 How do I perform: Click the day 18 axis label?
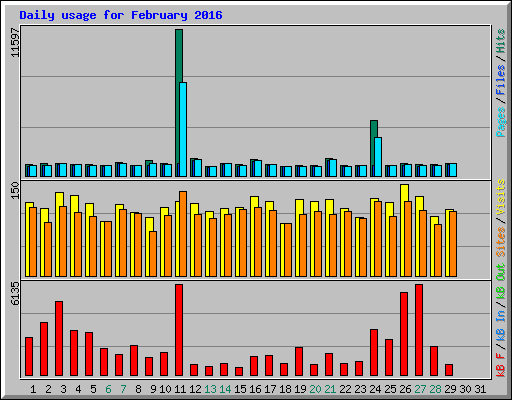coord(285,389)
